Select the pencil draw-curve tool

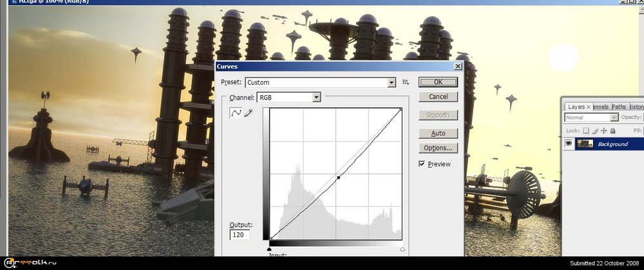pos(249,113)
